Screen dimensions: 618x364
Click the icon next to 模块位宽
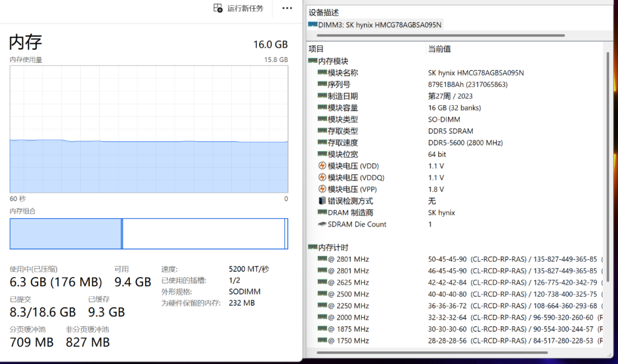pyautogui.click(x=322, y=154)
